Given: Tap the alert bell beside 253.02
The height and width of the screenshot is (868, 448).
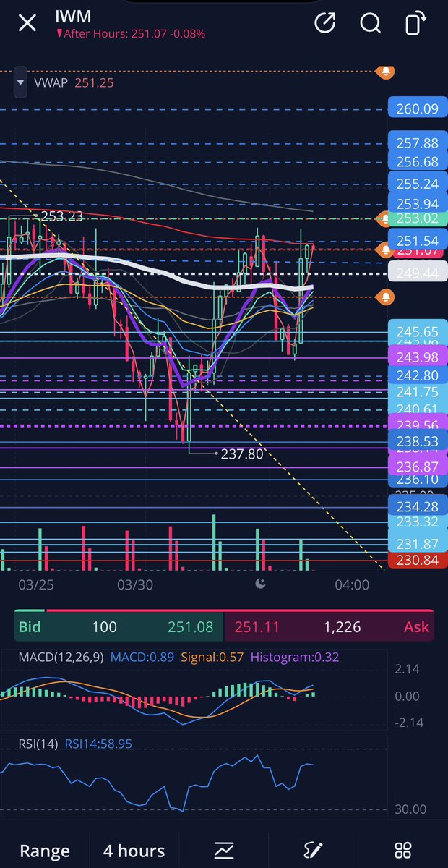Looking at the screenshot, I should point(385,218).
